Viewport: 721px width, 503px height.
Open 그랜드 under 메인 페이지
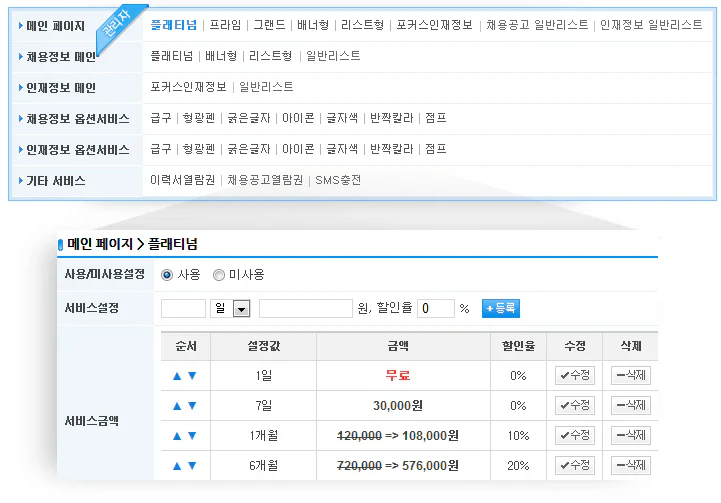(269, 25)
